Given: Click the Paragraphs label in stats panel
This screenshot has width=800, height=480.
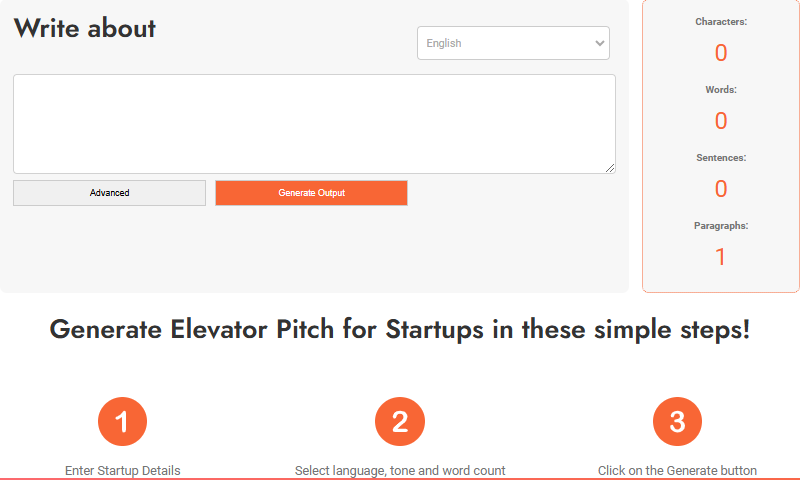Looking at the screenshot, I should tap(721, 225).
